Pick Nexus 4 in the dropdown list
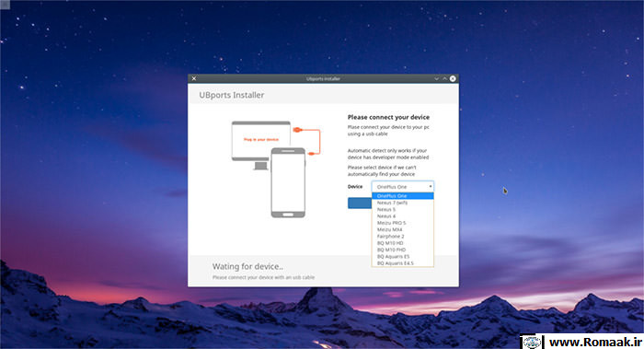Screen dimensions: 644x349 [x=403, y=215]
